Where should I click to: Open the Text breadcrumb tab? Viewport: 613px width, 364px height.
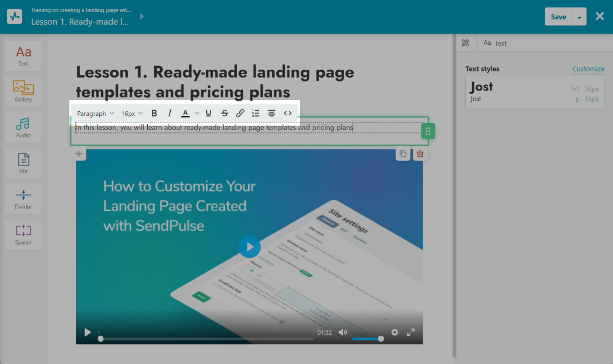tap(495, 43)
